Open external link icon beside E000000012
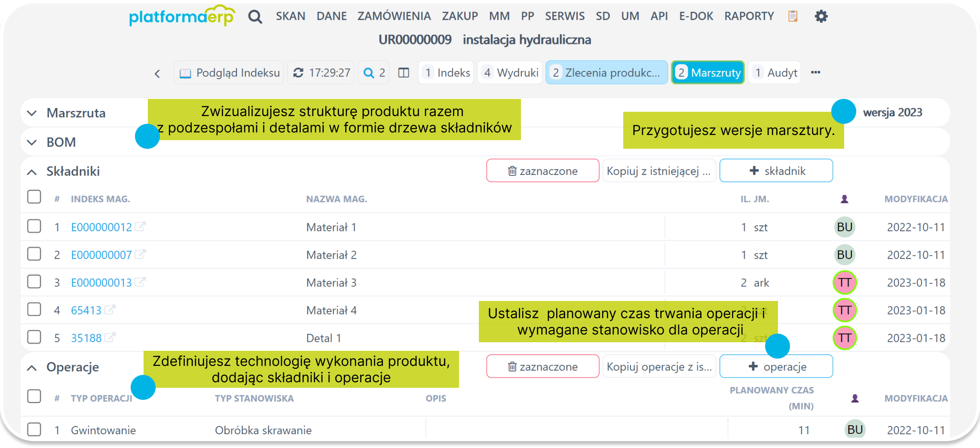The height and width of the screenshot is (448, 980). [141, 226]
